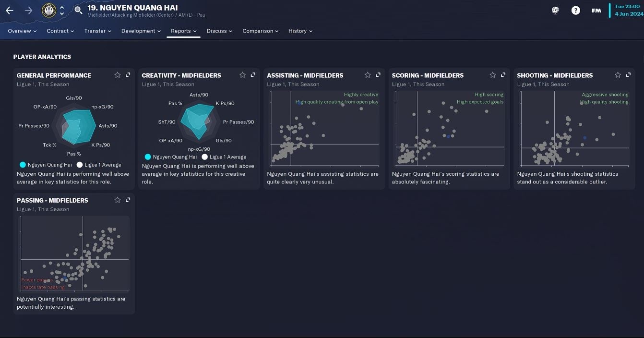Click the FM menu logo

pyautogui.click(x=596, y=10)
